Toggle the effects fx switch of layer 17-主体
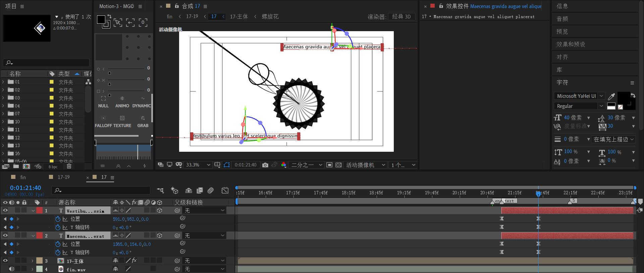Viewport: 644px width, 273px height. pyautogui.click(x=134, y=261)
